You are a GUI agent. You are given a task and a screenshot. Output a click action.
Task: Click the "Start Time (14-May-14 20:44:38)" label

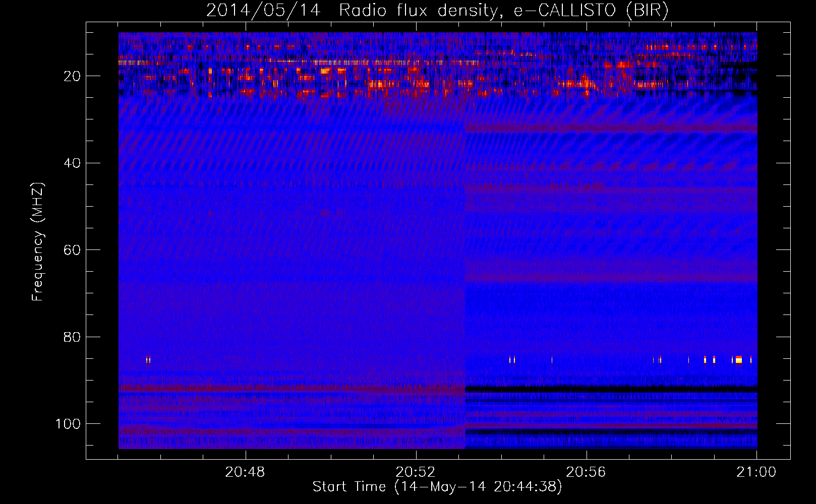pos(437,487)
